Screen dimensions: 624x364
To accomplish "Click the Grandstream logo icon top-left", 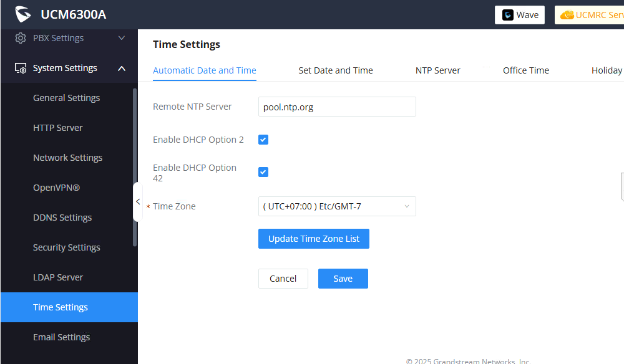I will (22, 14).
